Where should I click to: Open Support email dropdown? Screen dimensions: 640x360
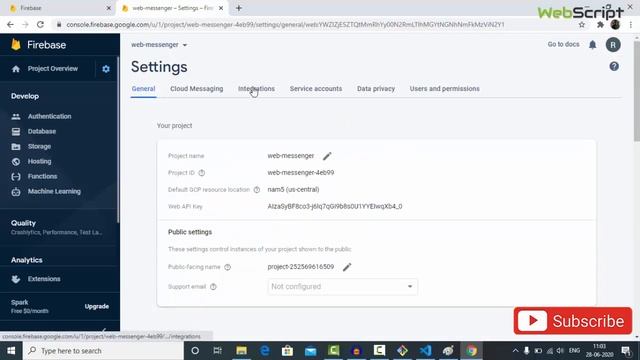click(x=342, y=287)
